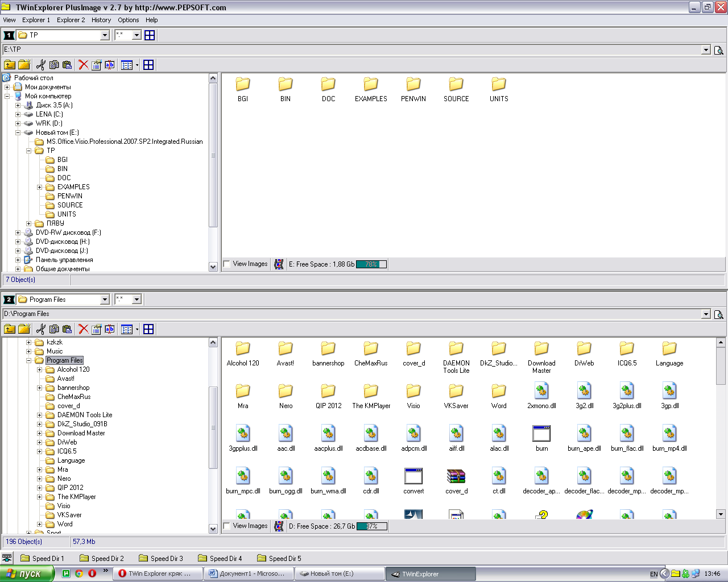Screen dimensions: 728x582
Task: Expand the Alcohol 120 tree node
Action: [40, 369]
